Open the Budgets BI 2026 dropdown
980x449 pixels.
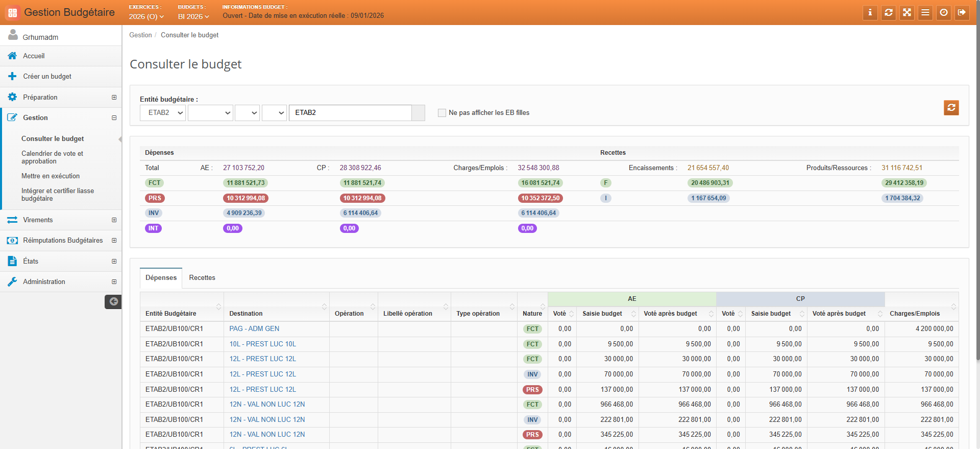[x=193, y=16]
